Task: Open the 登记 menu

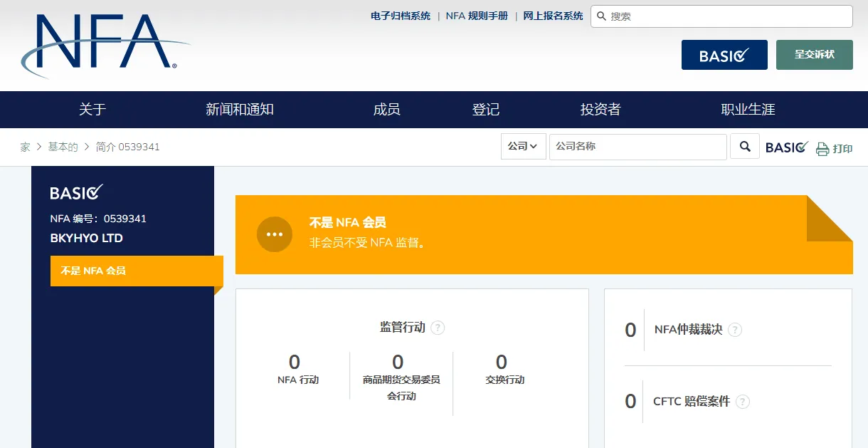Action: point(486,110)
